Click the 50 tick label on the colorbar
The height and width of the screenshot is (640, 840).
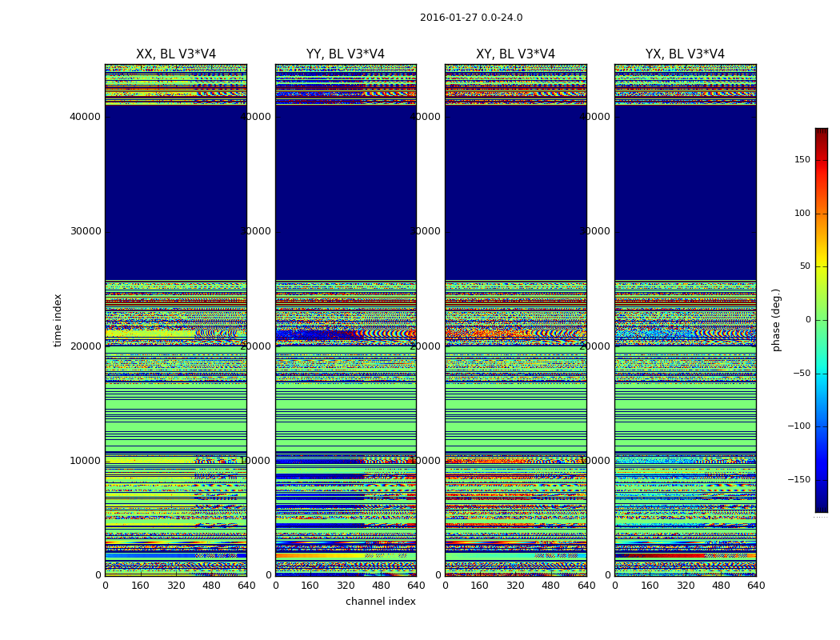click(803, 266)
